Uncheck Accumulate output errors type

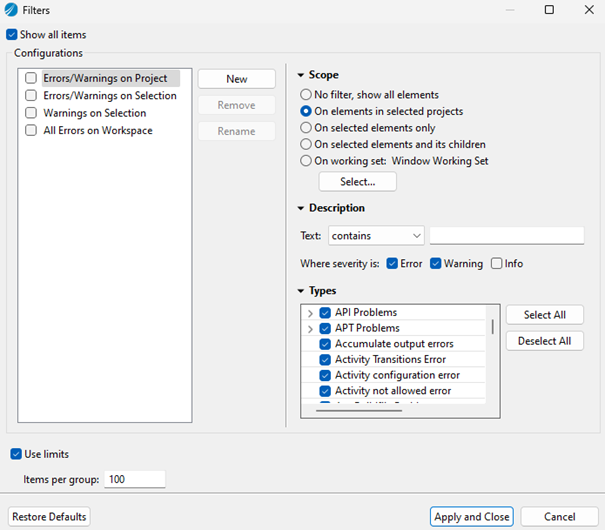coord(325,344)
